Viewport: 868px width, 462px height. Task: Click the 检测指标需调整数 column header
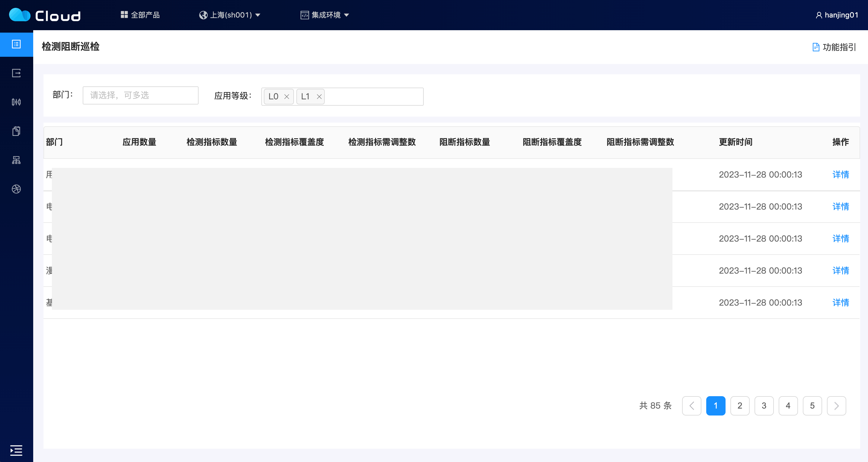coord(382,142)
